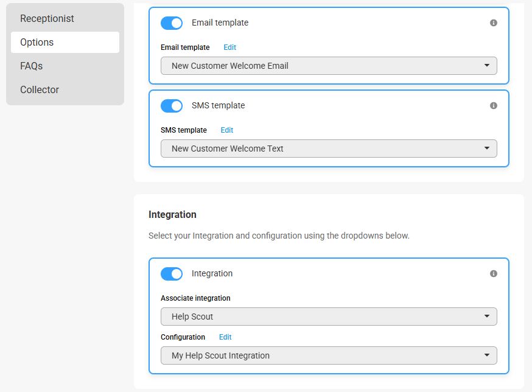Expand New Customer Welcome Text dropdown
532x392 pixels.
[329, 149]
